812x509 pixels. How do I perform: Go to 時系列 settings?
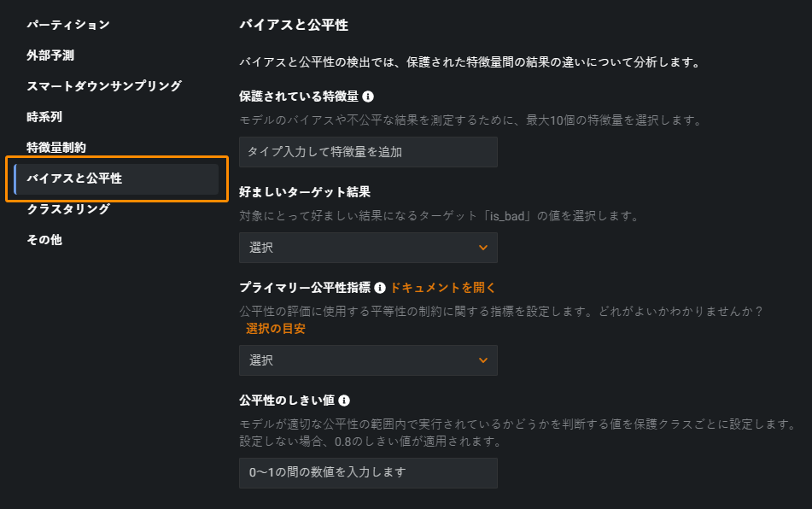(44, 117)
